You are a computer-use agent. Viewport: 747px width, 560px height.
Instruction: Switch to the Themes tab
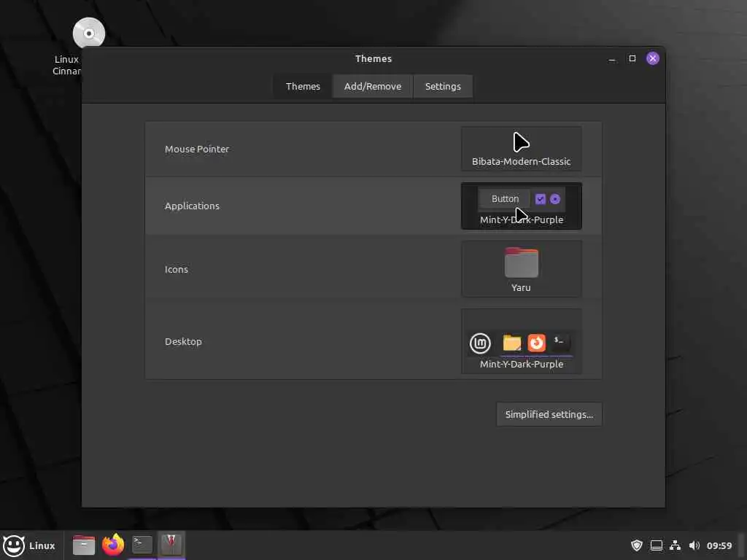303,86
